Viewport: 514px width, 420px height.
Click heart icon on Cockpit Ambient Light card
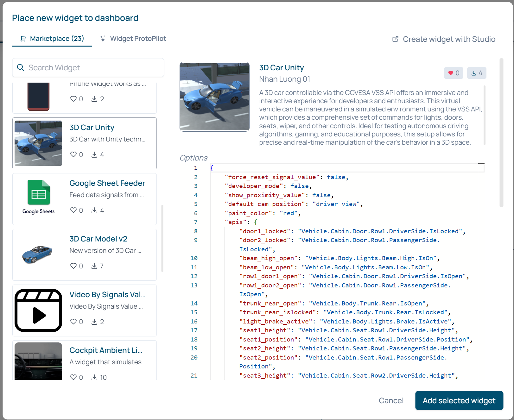(x=73, y=377)
